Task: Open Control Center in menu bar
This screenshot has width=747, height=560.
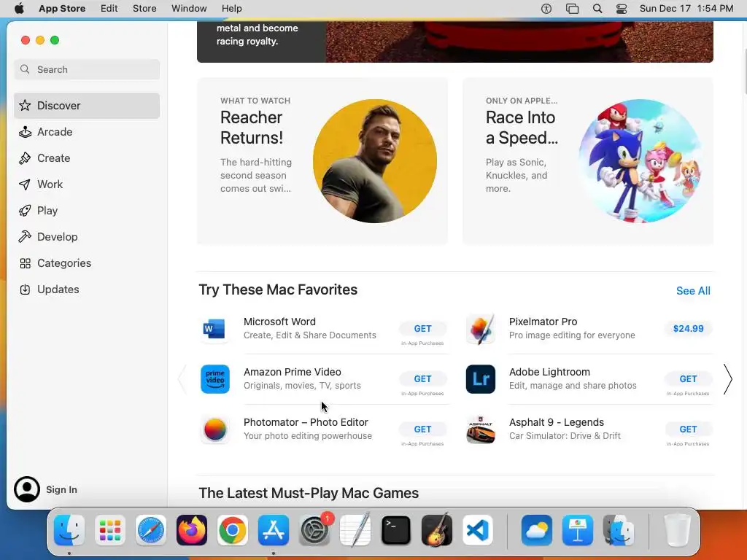Action: [x=622, y=9]
